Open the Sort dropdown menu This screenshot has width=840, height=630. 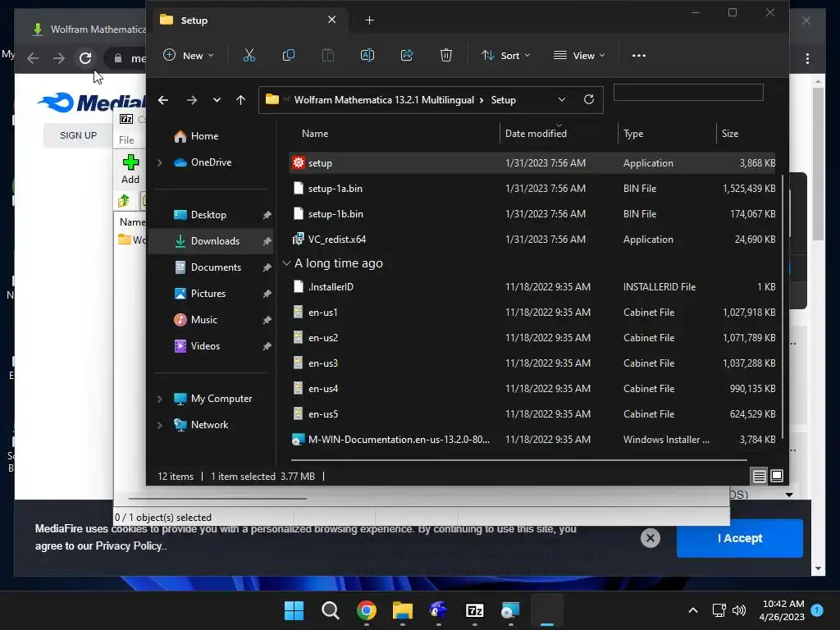505,55
